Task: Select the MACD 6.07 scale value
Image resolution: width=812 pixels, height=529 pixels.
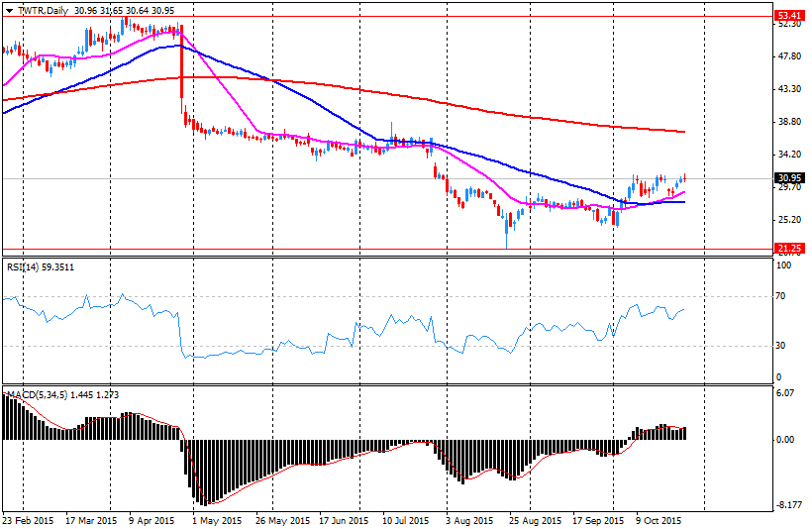Action: [x=785, y=393]
